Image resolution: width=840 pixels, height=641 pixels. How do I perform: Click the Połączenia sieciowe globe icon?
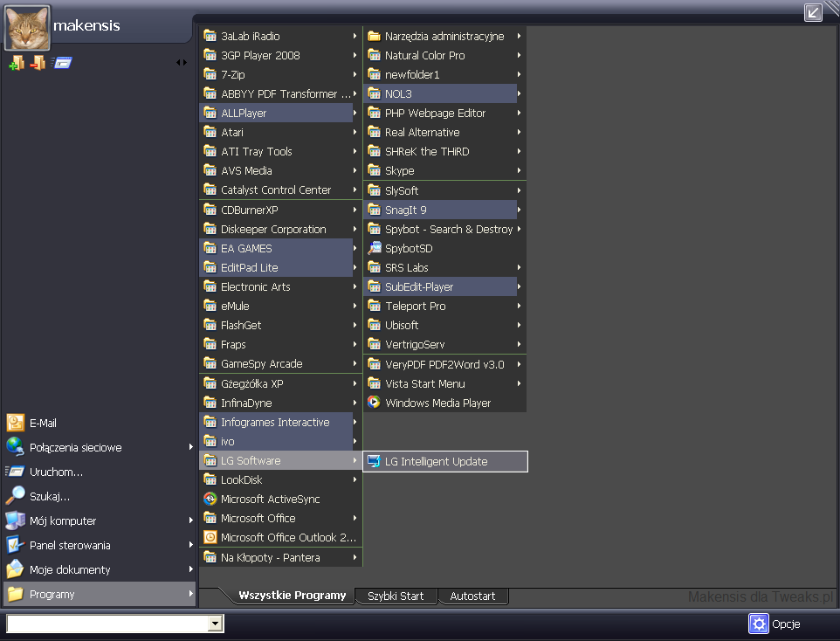coord(16,447)
